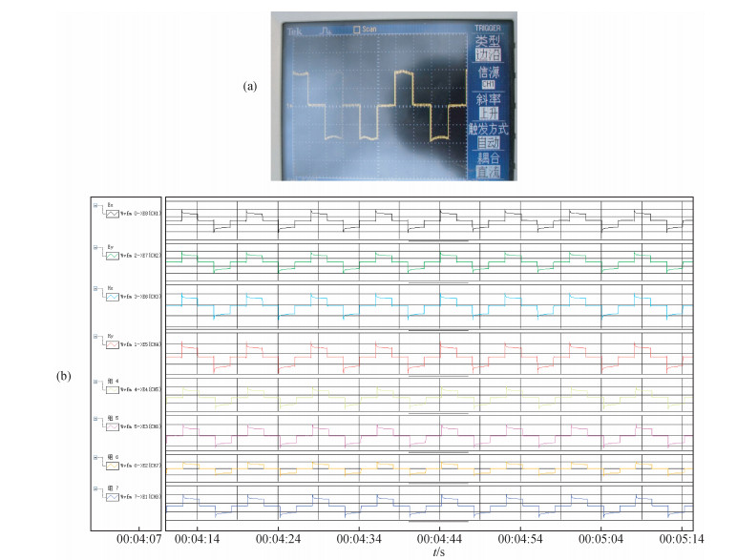The image size is (737, 560).
Task: Select slope 上升 setting
Action: (x=488, y=114)
